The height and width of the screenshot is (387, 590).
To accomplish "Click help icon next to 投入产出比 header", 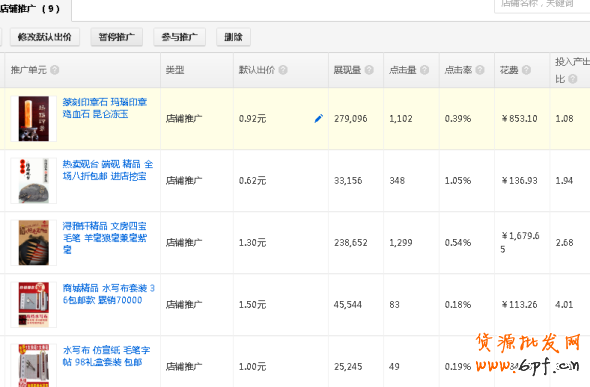I will click(573, 79).
